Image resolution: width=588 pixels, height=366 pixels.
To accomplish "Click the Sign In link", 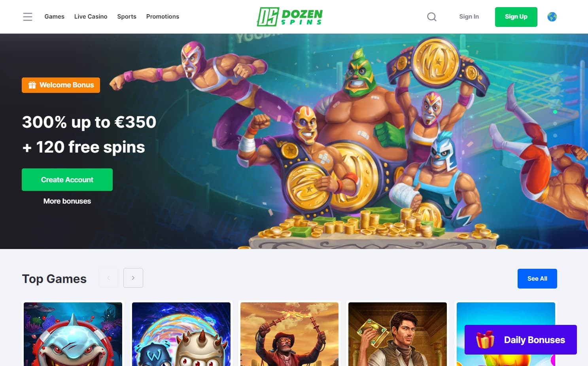I will pyautogui.click(x=469, y=17).
